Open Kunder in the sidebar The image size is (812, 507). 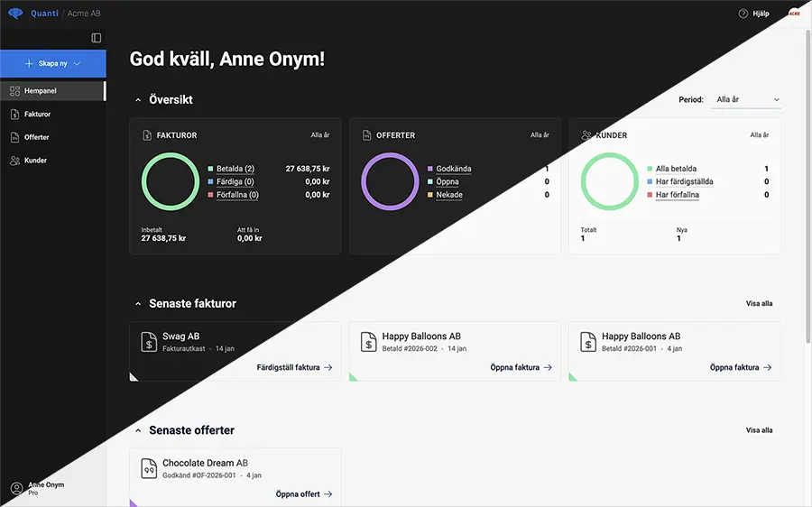point(35,161)
